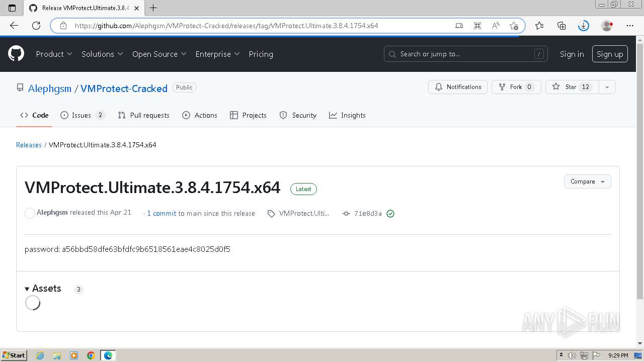Image resolution: width=644 pixels, height=362 pixels.
Task: Open the 1 commit link
Action: point(162,213)
